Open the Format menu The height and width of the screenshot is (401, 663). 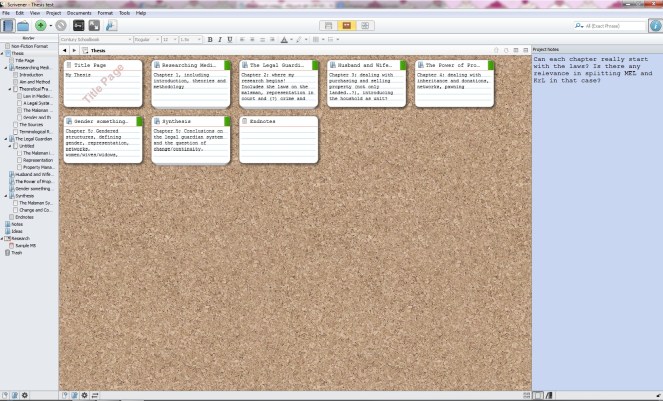pos(104,13)
